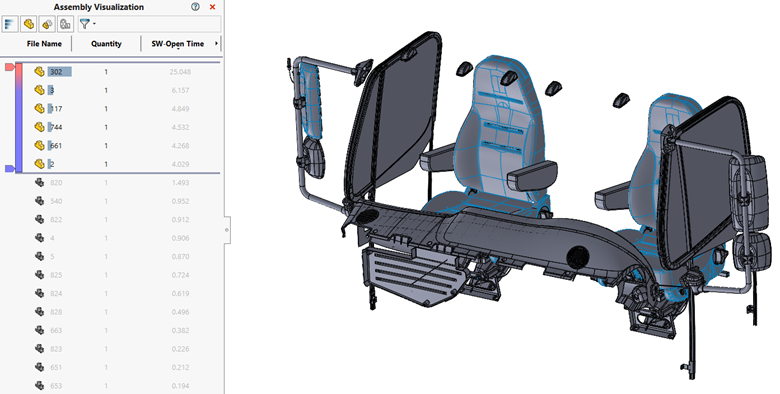This screenshot has height=394, width=780.
Task: Toggle the show/hide components icon
Action: coord(47,24)
